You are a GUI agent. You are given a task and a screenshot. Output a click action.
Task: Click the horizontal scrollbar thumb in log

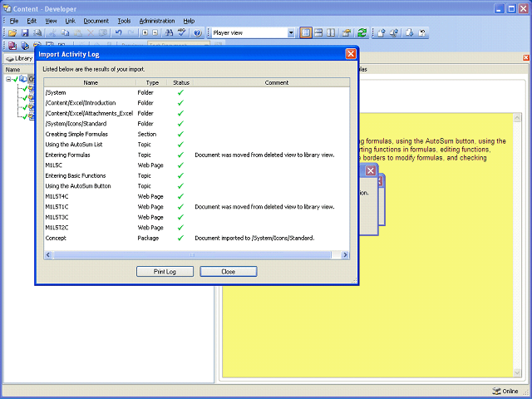click(x=192, y=255)
